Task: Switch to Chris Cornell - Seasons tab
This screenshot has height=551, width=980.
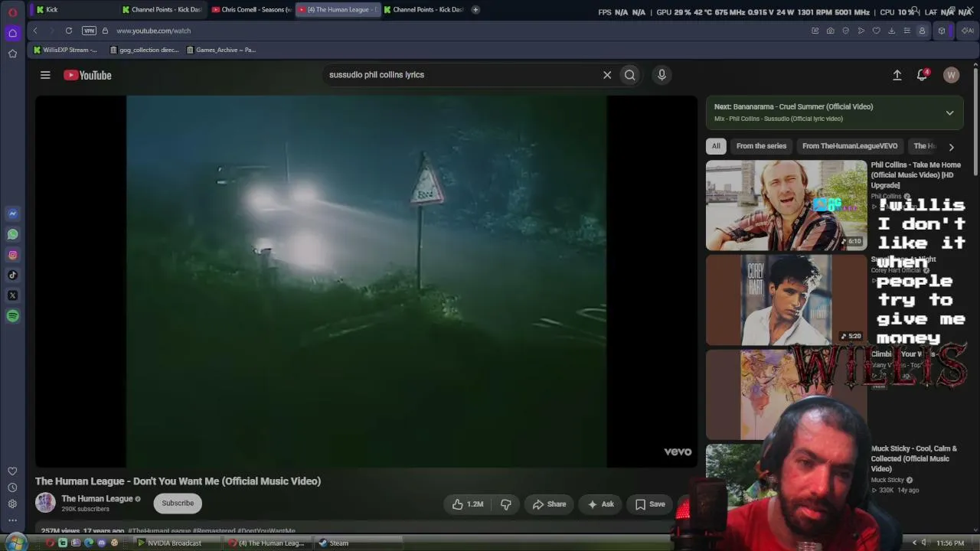Action: pos(251,10)
